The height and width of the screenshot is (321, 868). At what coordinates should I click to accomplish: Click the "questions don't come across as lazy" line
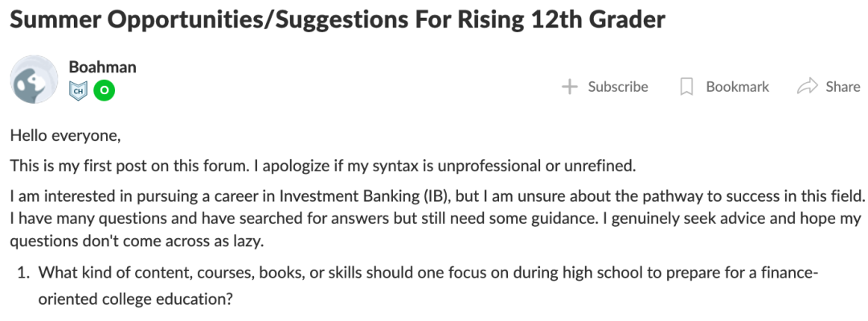coord(136,241)
